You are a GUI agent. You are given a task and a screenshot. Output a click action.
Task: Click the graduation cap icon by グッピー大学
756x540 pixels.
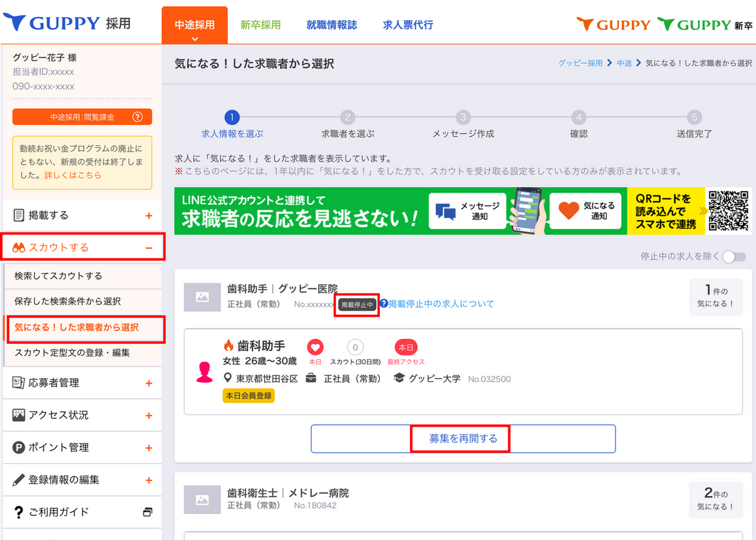coord(399,379)
